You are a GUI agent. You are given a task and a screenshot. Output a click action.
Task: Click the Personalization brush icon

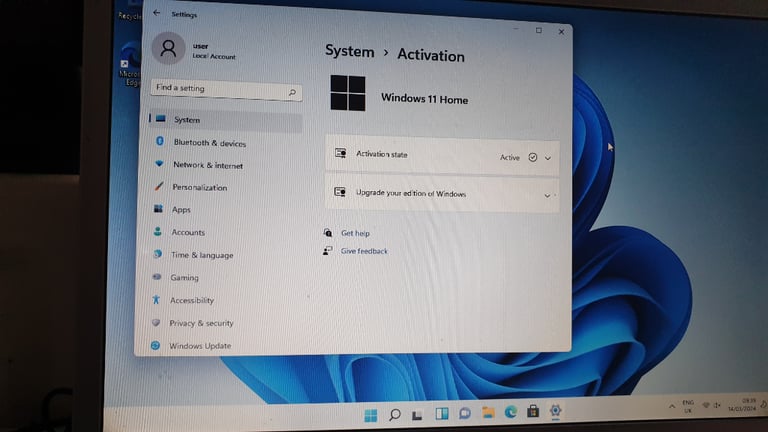159,186
